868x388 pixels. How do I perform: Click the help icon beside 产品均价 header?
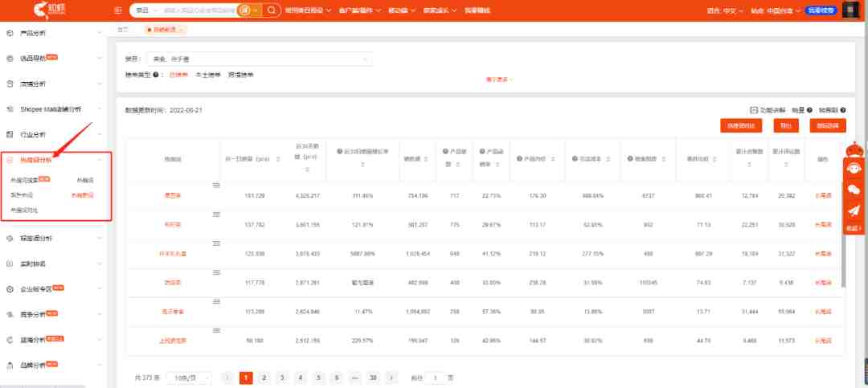(x=519, y=151)
